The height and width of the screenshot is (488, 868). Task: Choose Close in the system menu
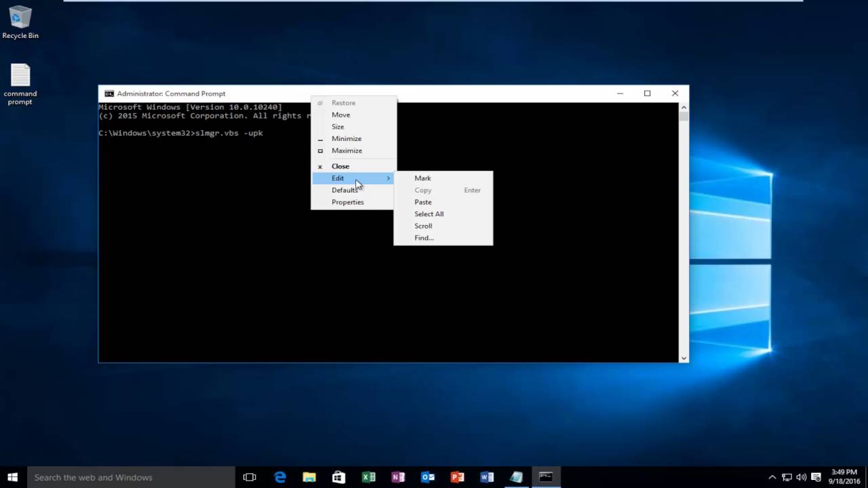353,166
